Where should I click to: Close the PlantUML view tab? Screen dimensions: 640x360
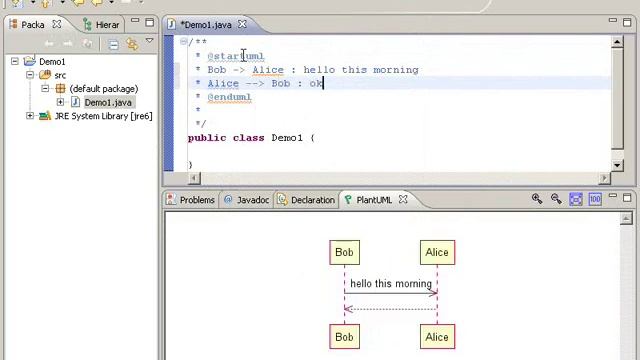point(403,199)
